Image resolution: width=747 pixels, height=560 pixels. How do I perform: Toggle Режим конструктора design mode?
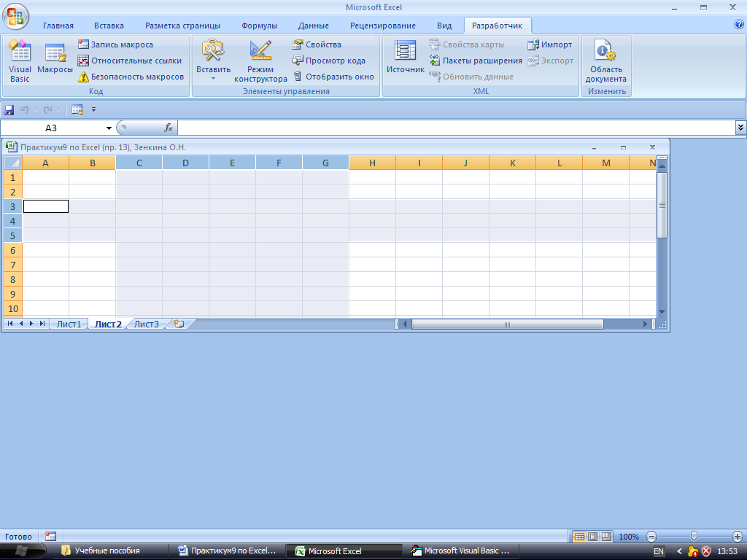click(260, 61)
